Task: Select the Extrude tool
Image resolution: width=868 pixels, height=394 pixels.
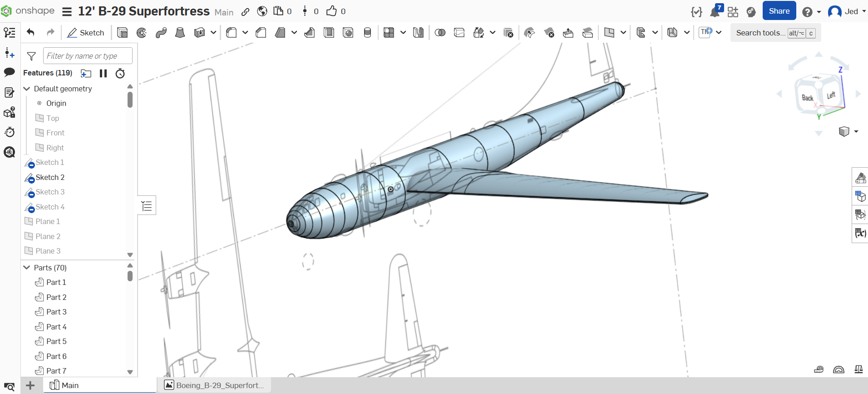Action: [122, 32]
